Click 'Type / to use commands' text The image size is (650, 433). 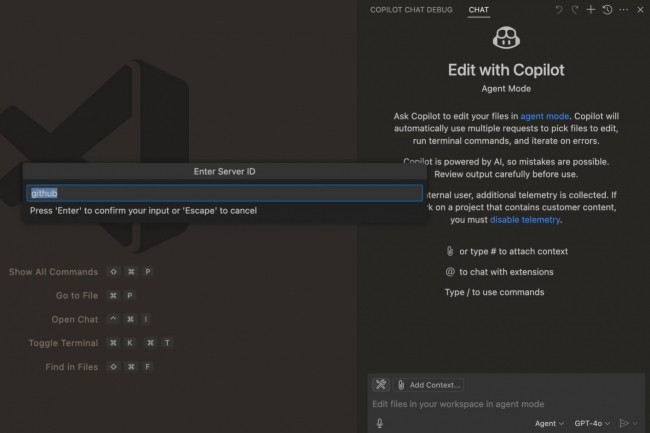click(x=494, y=292)
